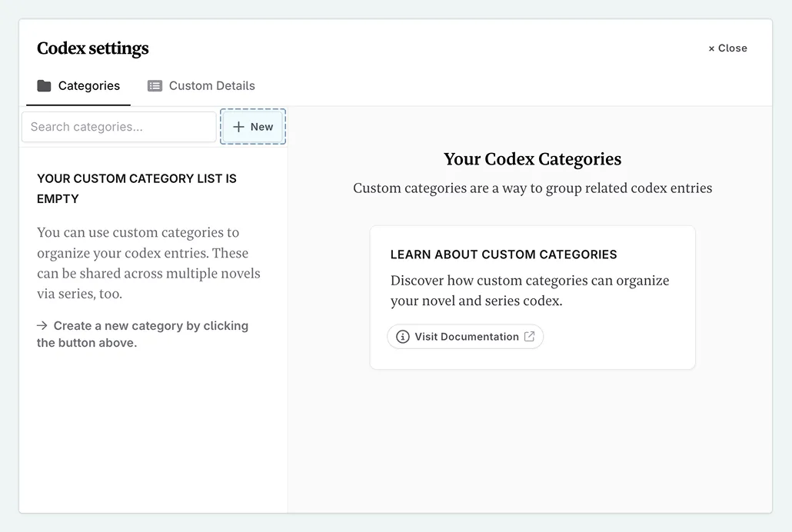Click the info icon on Visit Documentation
Screen dimensions: 792x532
[403, 337]
